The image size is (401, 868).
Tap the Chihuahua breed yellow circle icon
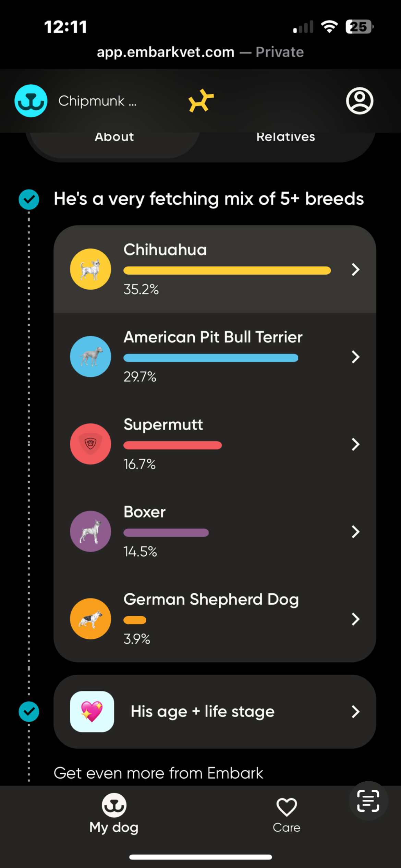90,269
